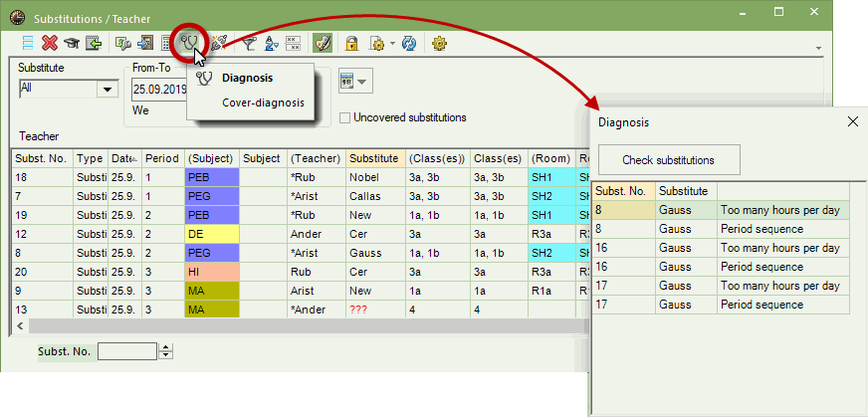
Task: Toggle the Uncovered substitutions checkbox
Action: [345, 117]
